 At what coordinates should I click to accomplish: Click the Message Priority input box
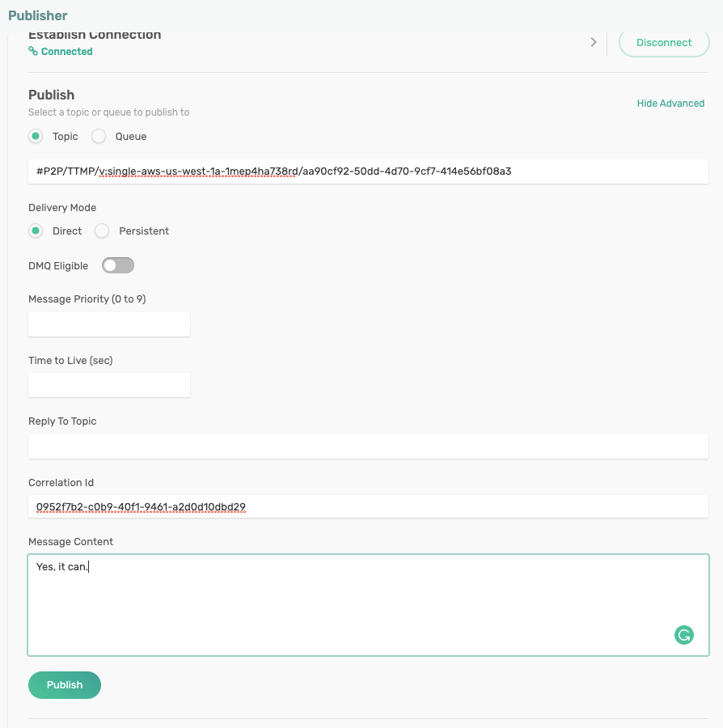coord(109,324)
